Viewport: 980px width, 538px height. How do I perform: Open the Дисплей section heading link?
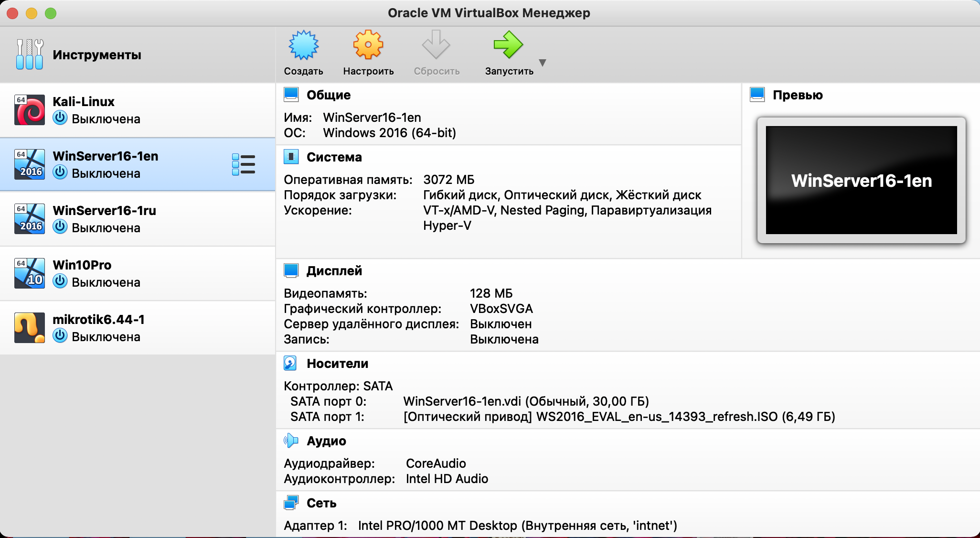[334, 271]
